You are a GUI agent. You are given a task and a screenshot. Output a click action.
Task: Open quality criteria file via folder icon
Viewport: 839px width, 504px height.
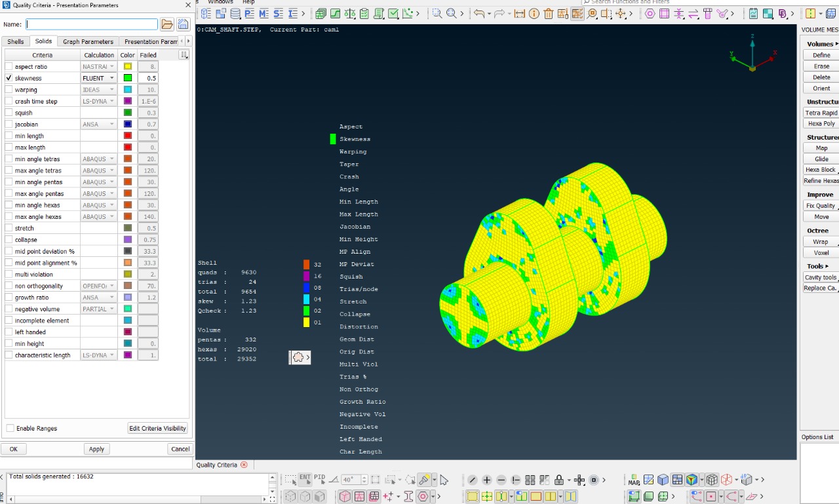point(167,24)
